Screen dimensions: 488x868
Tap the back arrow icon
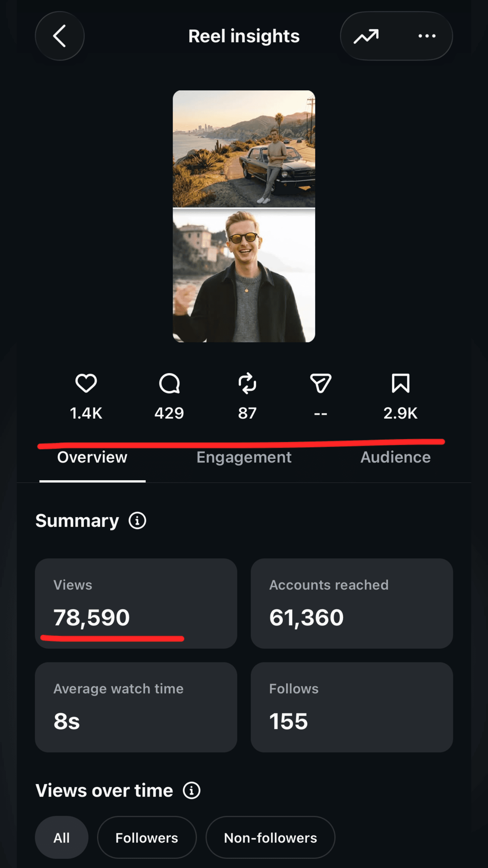pos(60,36)
